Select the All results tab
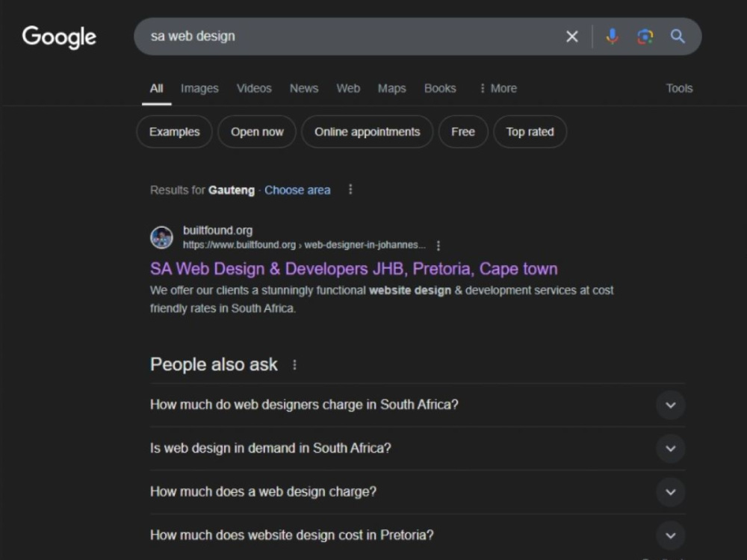 (156, 89)
